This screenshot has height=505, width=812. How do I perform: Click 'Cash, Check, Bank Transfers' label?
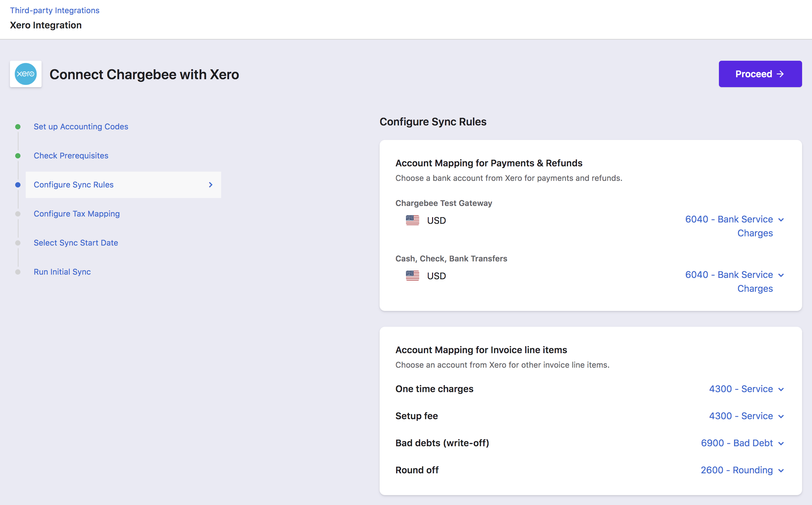click(x=451, y=258)
